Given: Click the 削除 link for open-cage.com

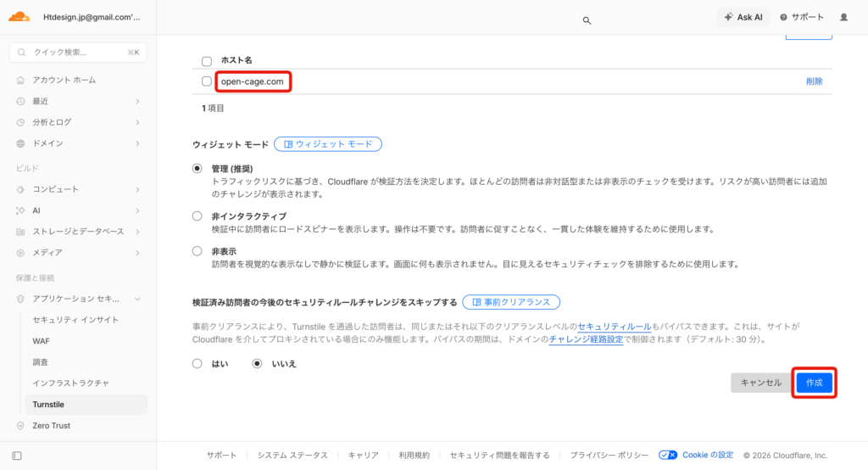Looking at the screenshot, I should click(x=814, y=81).
